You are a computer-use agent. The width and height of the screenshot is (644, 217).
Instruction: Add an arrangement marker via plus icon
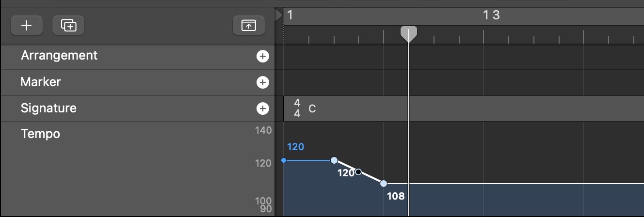(x=262, y=57)
